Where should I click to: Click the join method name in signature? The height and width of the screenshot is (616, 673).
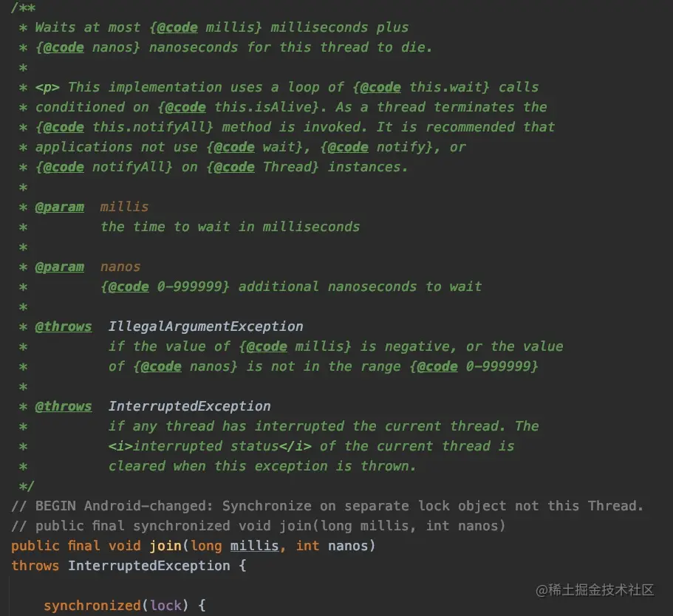[165, 546]
